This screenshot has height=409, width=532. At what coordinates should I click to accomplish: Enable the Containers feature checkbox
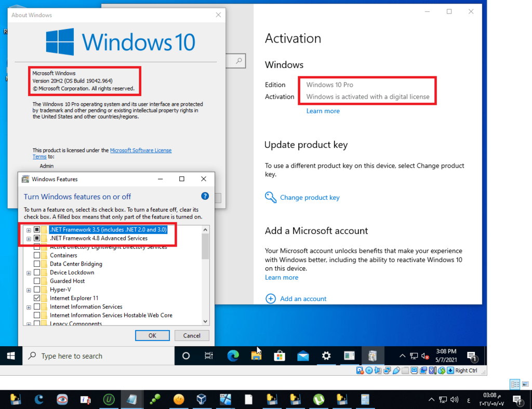pyautogui.click(x=37, y=255)
